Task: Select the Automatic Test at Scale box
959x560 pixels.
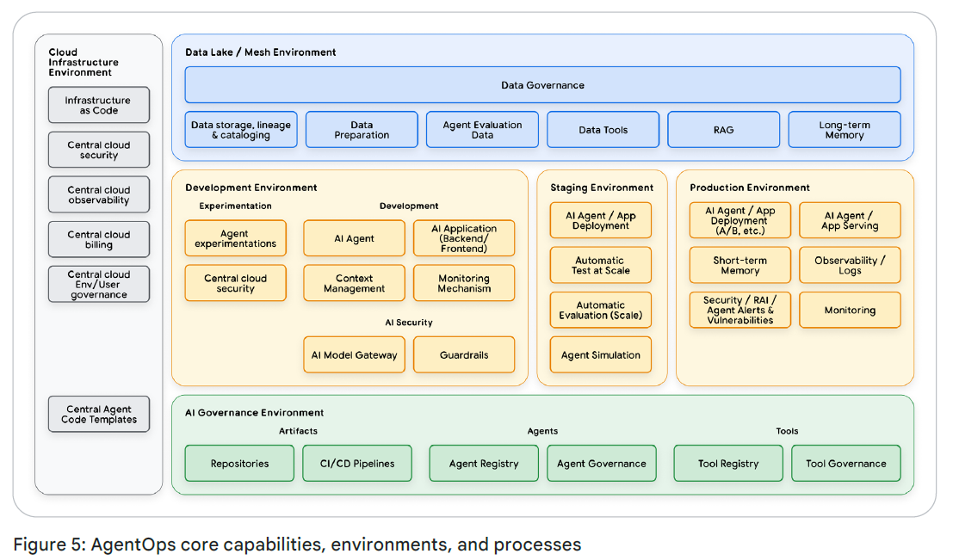Action: 601,265
